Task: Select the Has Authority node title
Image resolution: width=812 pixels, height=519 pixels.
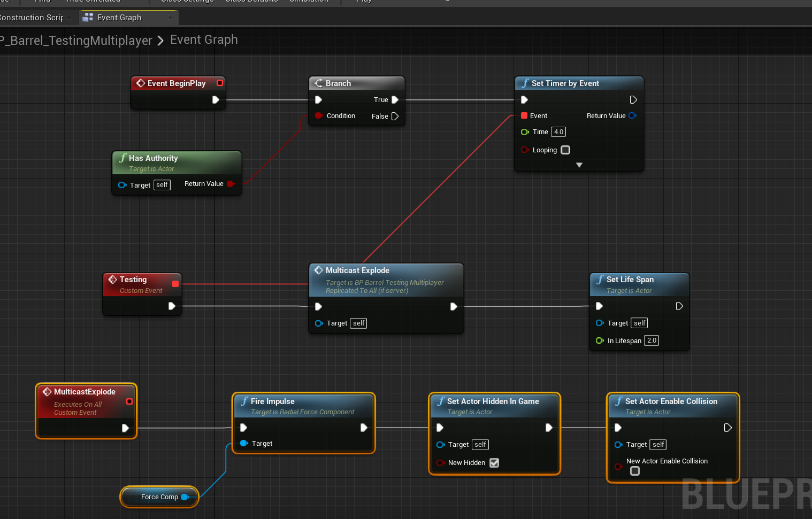Action: pos(153,158)
